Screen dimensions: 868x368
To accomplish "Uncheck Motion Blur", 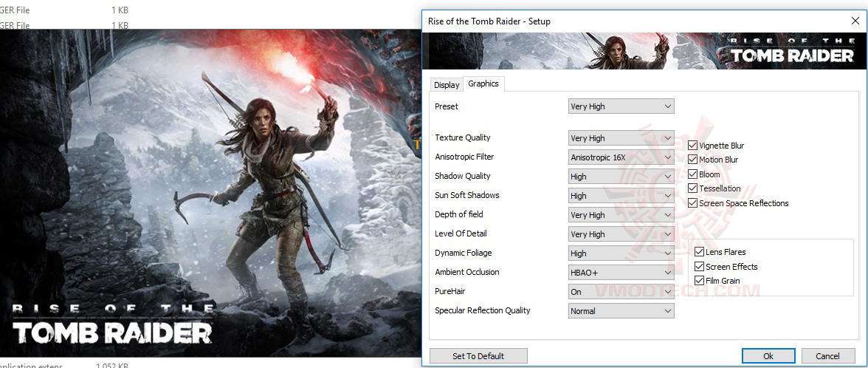I will tap(692, 160).
